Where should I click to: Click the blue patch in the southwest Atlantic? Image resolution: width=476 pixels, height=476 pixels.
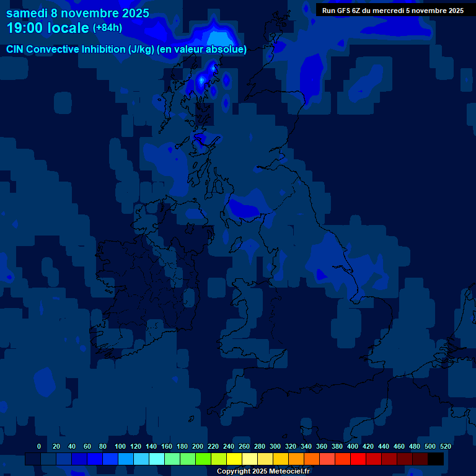(x=45, y=381)
